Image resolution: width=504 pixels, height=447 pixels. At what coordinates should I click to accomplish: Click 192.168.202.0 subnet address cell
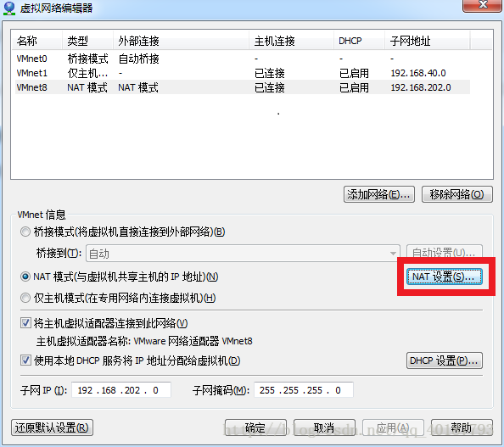421,87
